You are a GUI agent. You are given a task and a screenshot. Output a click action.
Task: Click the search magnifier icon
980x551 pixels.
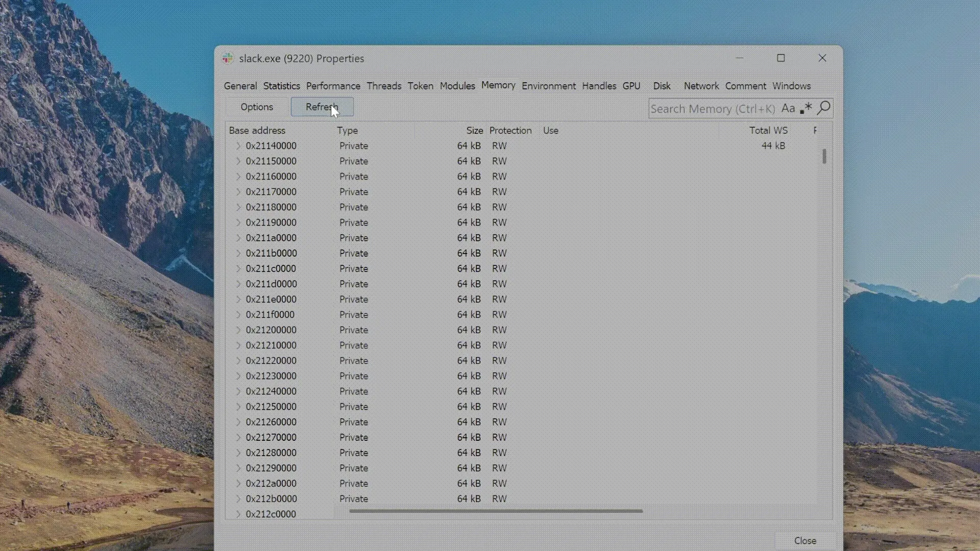824,108
